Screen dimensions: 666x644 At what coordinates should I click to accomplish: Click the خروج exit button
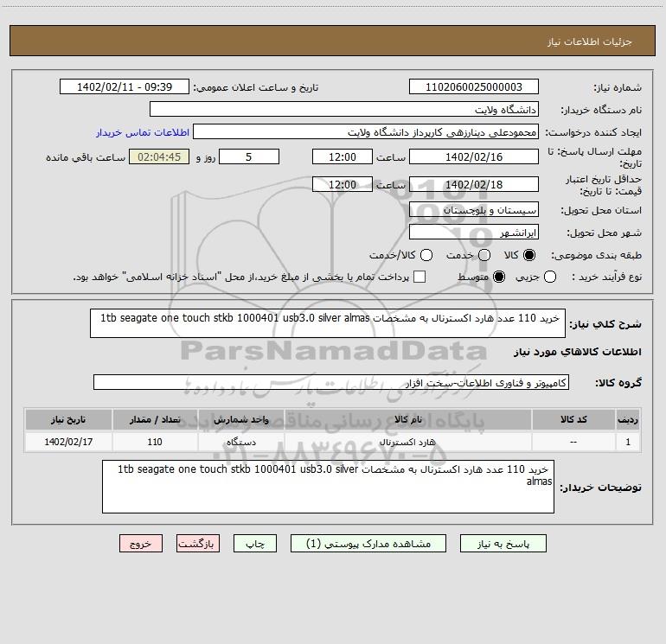point(141,544)
